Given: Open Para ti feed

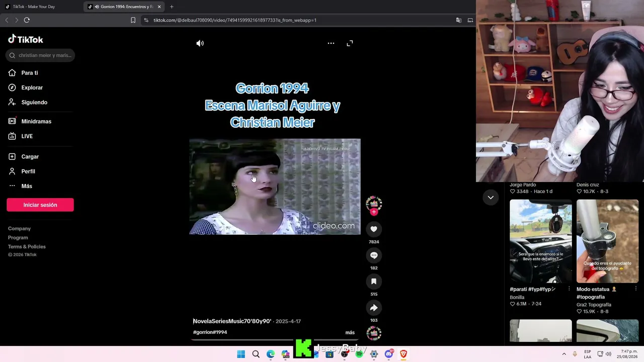Looking at the screenshot, I should click(30, 73).
